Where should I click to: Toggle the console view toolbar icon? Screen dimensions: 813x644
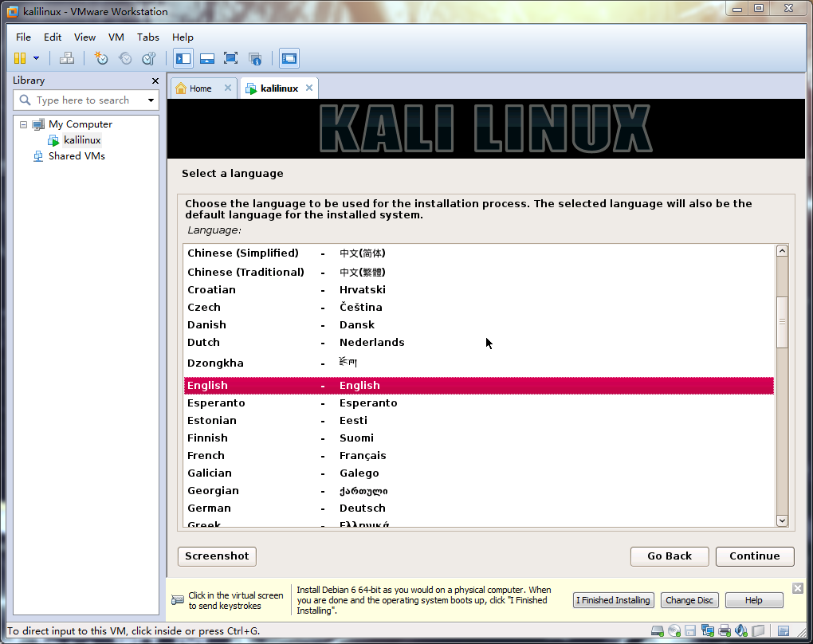[x=289, y=58]
